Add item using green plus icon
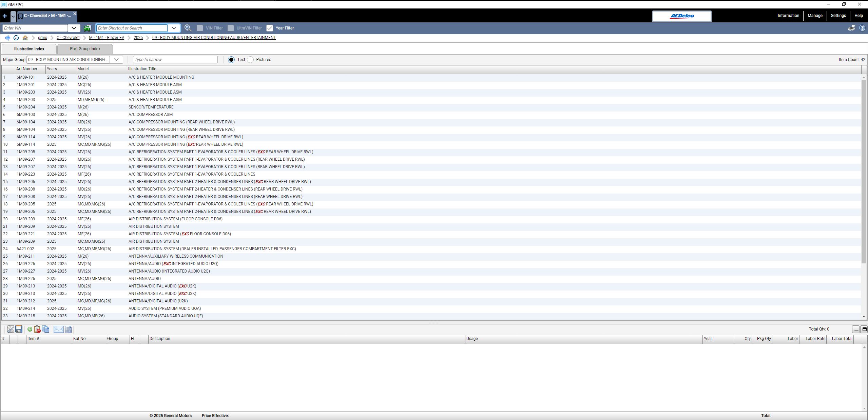The height and width of the screenshot is (420, 868). point(30,329)
